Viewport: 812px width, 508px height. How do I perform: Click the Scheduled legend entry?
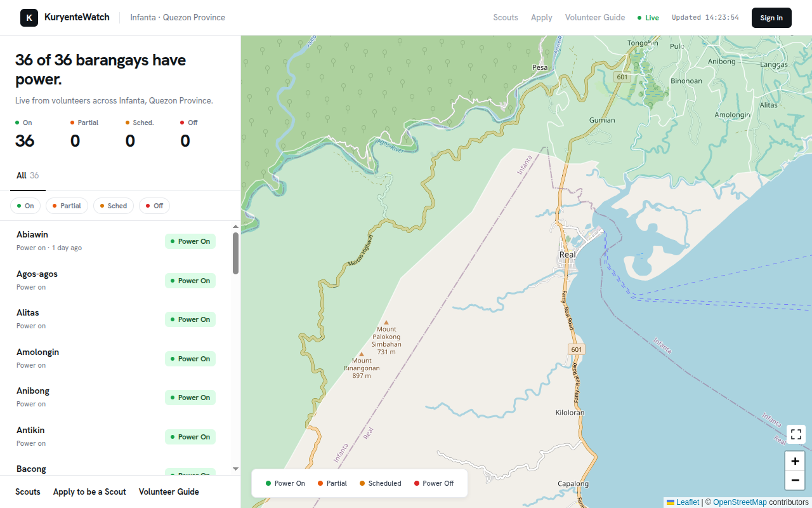381,483
